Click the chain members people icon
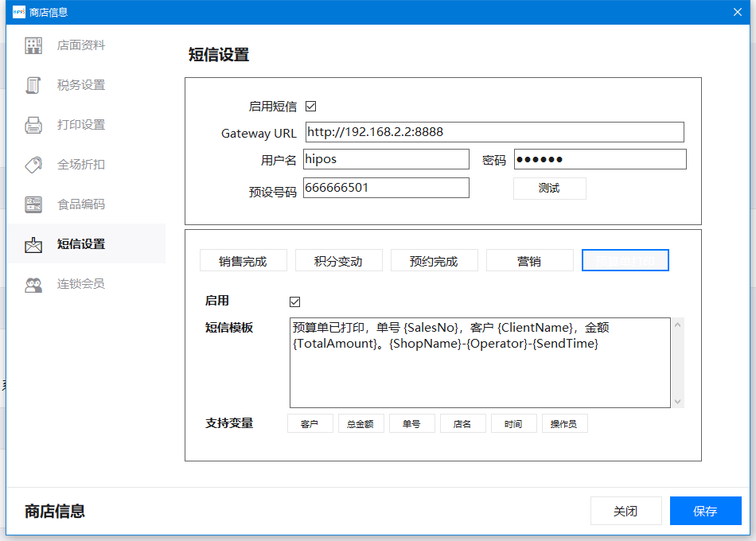The height and width of the screenshot is (541, 756). [x=33, y=285]
